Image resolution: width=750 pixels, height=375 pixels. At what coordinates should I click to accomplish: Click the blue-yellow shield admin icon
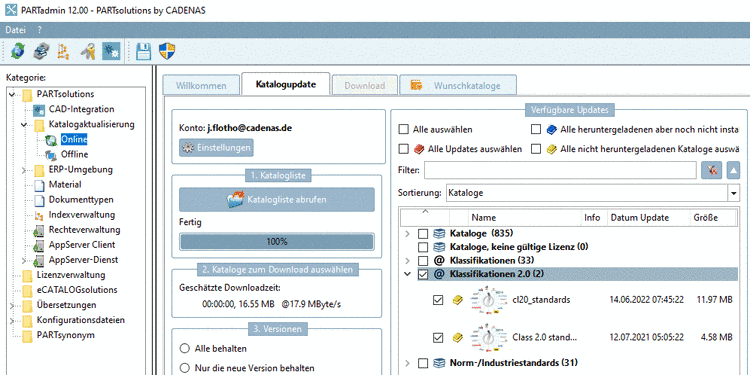pyautogui.click(x=167, y=50)
